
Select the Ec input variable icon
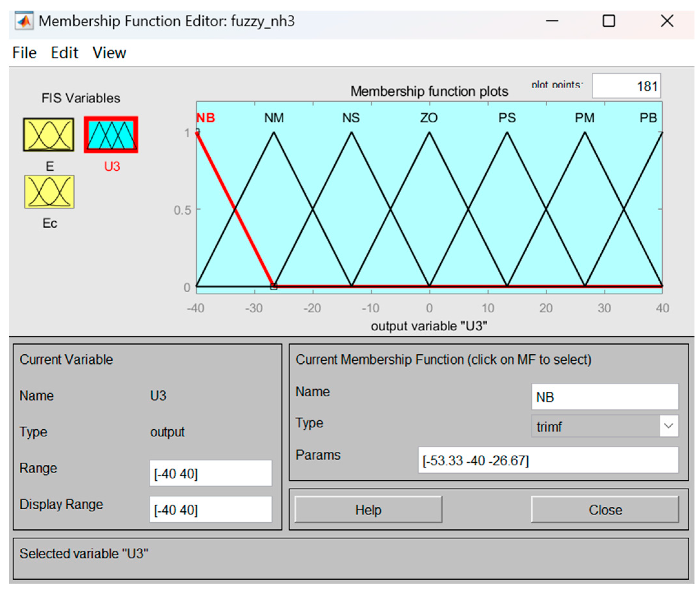[x=49, y=192]
